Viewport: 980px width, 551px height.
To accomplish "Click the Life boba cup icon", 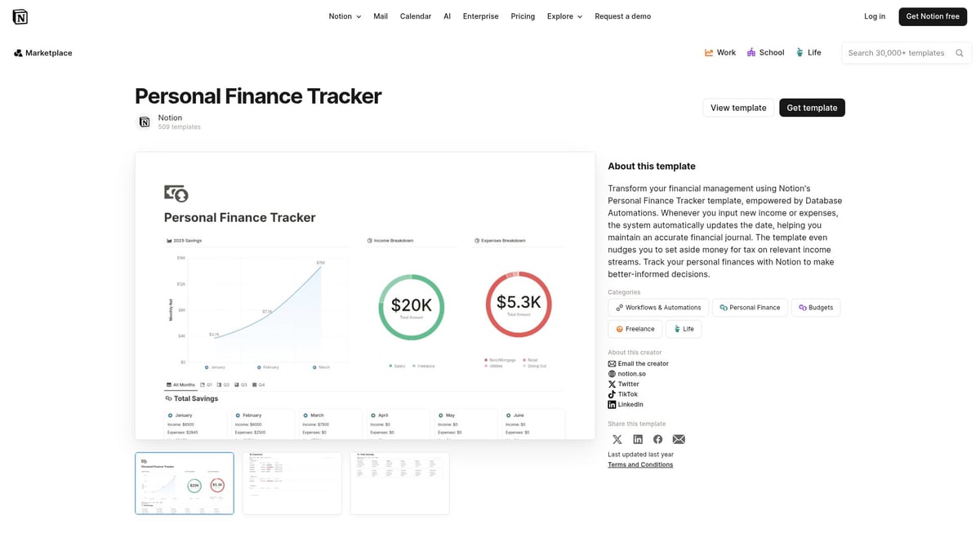I will pyautogui.click(x=798, y=52).
